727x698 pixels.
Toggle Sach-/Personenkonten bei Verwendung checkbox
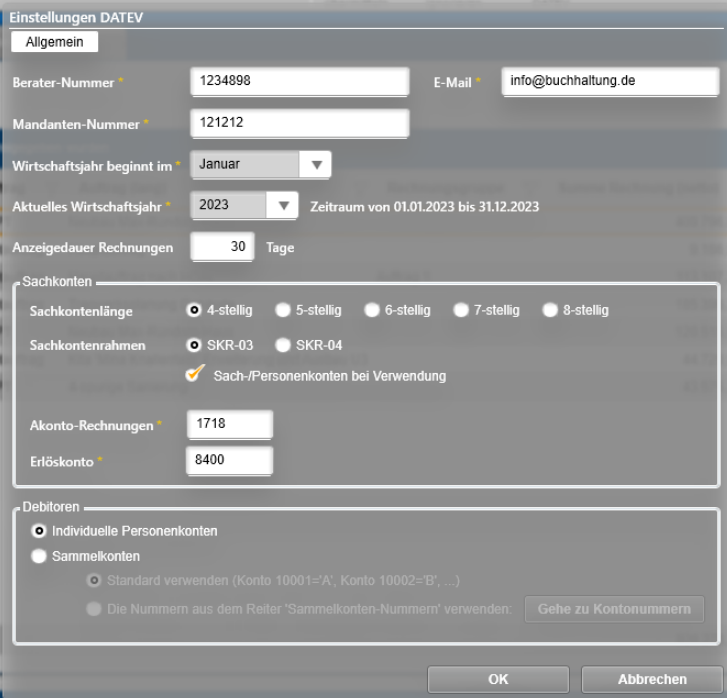click(x=196, y=375)
